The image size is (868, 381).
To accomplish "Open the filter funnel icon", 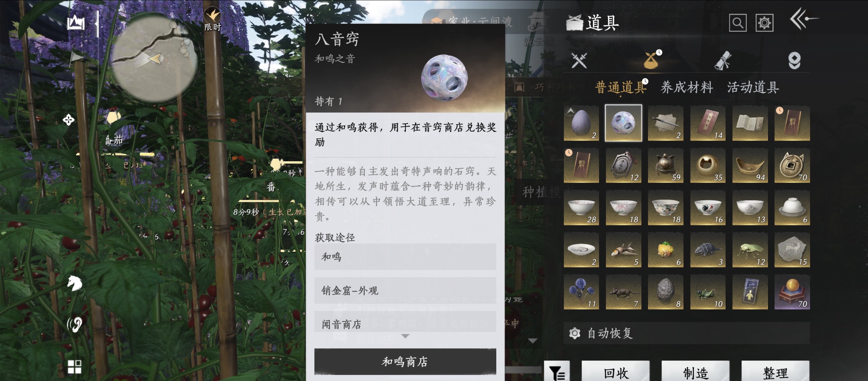I will pyautogui.click(x=557, y=372).
